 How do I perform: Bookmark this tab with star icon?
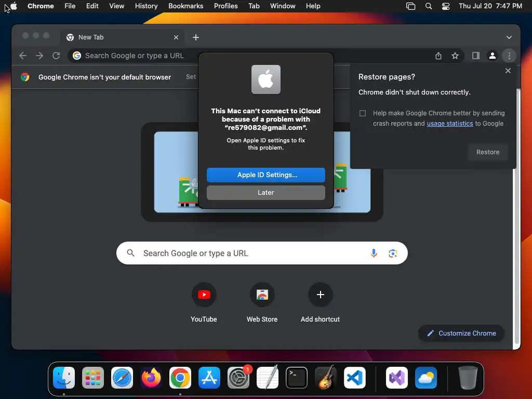pyautogui.click(x=455, y=56)
